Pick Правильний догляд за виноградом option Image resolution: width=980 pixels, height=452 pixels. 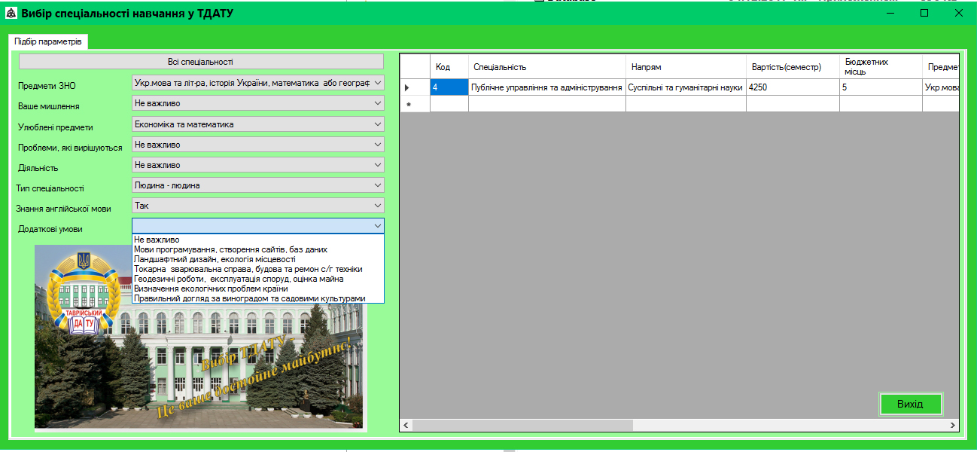[x=258, y=298]
